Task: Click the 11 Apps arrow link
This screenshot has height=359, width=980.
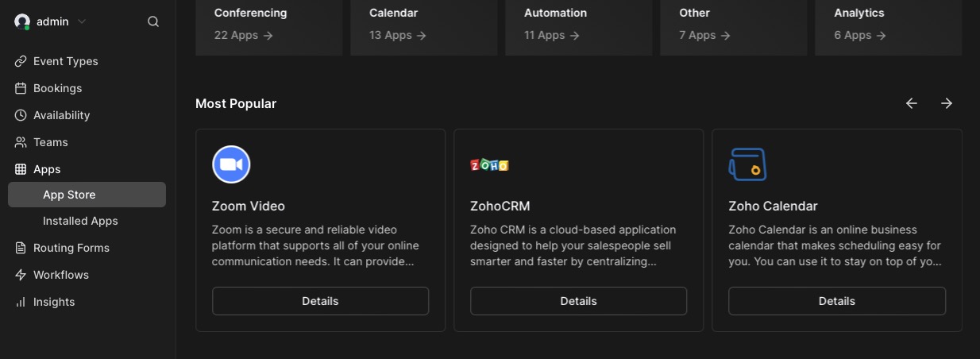Action: (x=552, y=35)
